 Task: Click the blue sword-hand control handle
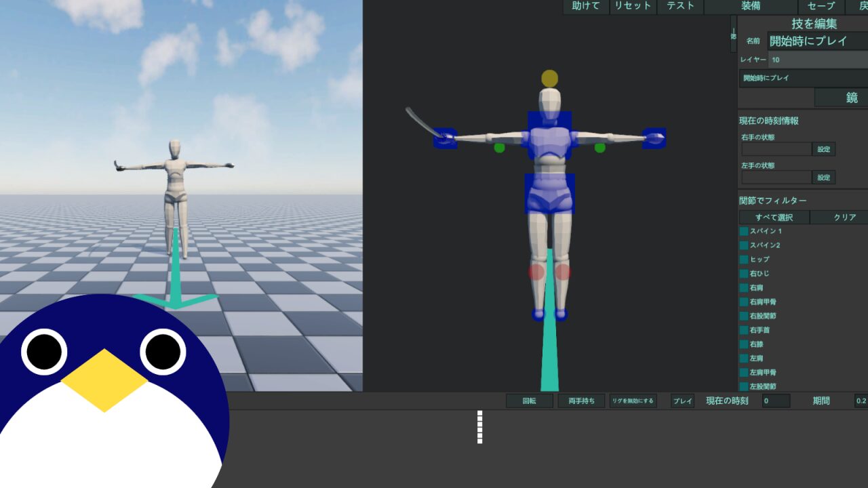445,138
